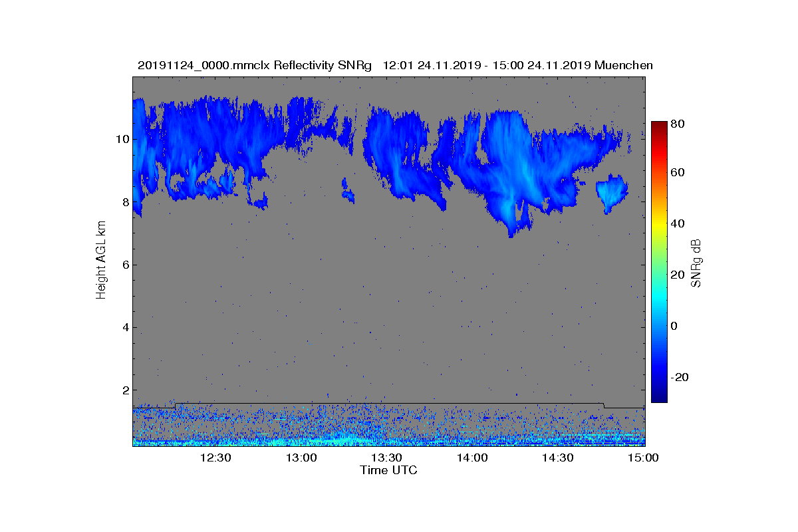
Task: Click the 'SNRg dB' colorbar label
Action: (x=697, y=263)
